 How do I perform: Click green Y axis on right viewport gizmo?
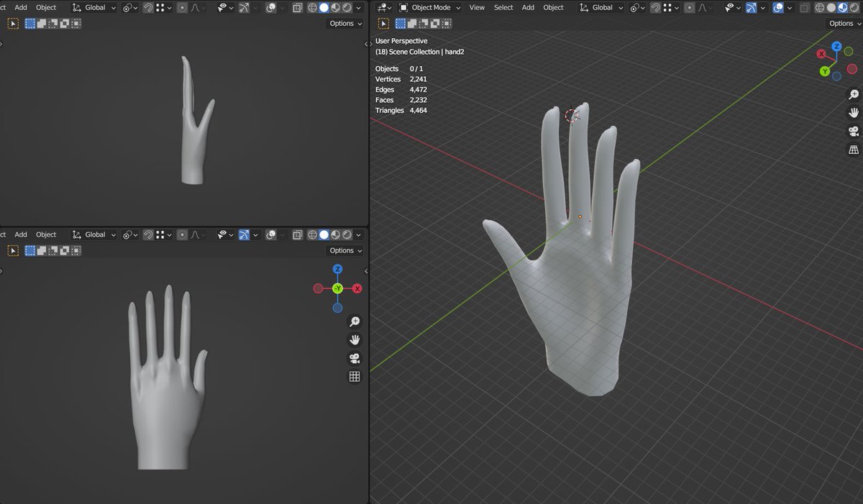pyautogui.click(x=825, y=71)
